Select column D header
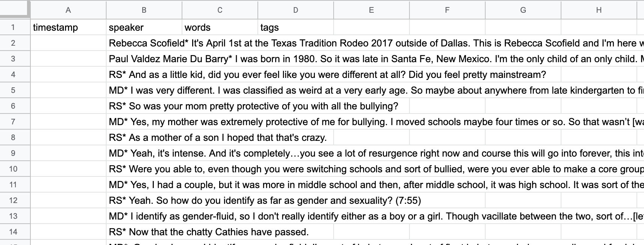This screenshot has height=245, width=644. coord(296,10)
